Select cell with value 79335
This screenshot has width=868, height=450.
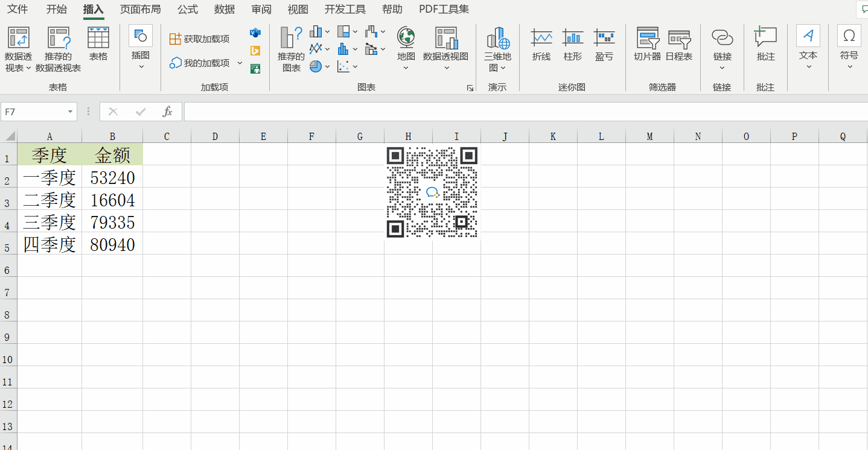(x=112, y=221)
